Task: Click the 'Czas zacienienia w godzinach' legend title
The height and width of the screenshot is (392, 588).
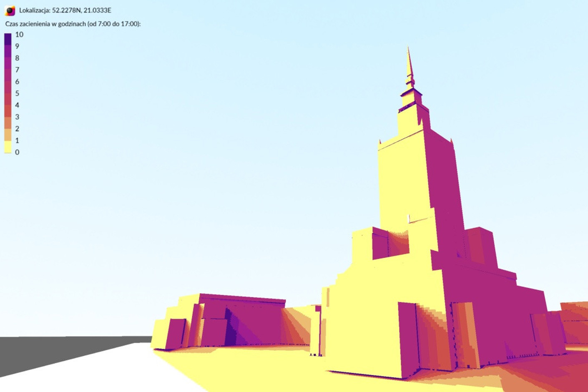Action: [73, 24]
